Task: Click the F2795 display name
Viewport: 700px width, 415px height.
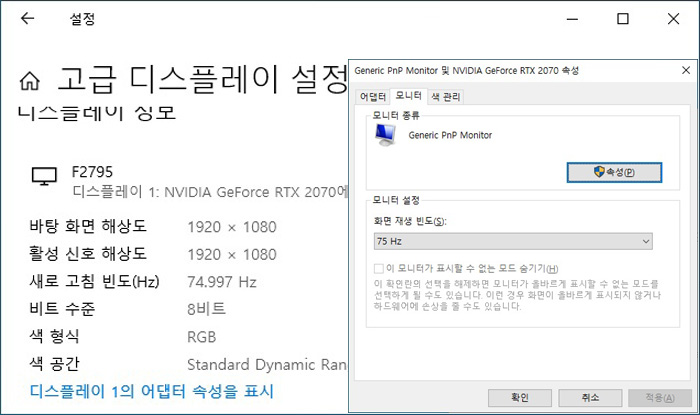Action: point(92,172)
